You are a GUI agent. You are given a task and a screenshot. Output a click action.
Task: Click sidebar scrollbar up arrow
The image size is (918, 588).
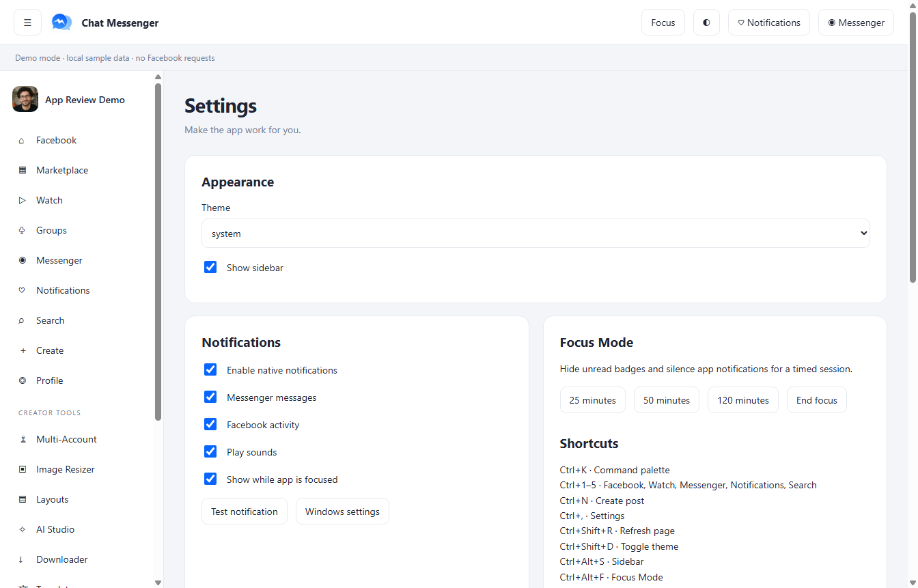[158, 76]
